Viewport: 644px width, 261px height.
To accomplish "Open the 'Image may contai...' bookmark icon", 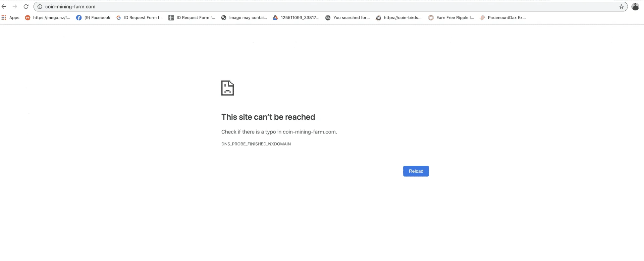I will [224, 18].
